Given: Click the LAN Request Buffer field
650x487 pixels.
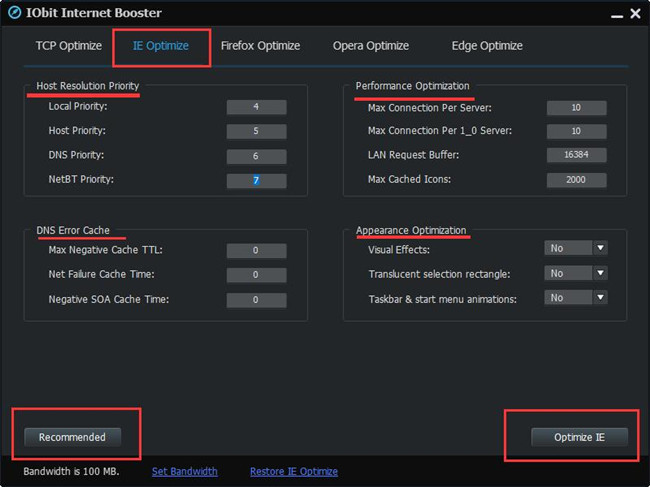Looking at the screenshot, I should pos(576,155).
